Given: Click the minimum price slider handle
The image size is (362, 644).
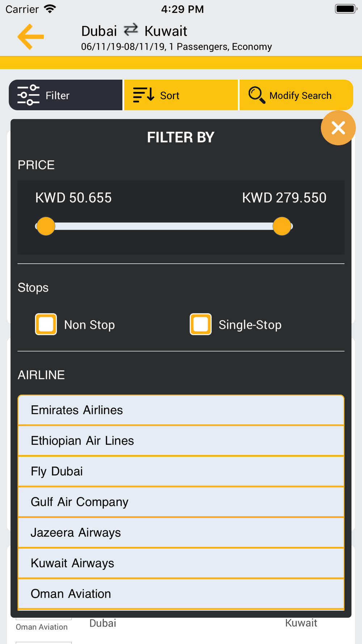Looking at the screenshot, I should click(46, 226).
